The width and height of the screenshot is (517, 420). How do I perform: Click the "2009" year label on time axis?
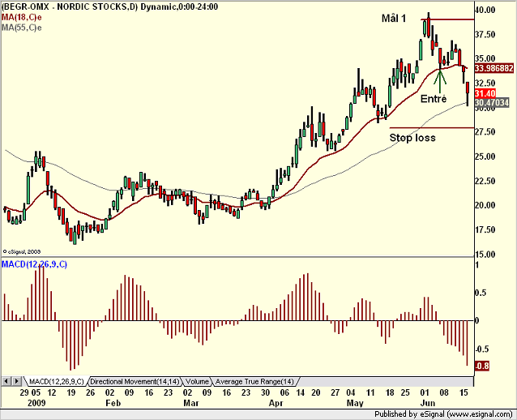click(x=36, y=403)
